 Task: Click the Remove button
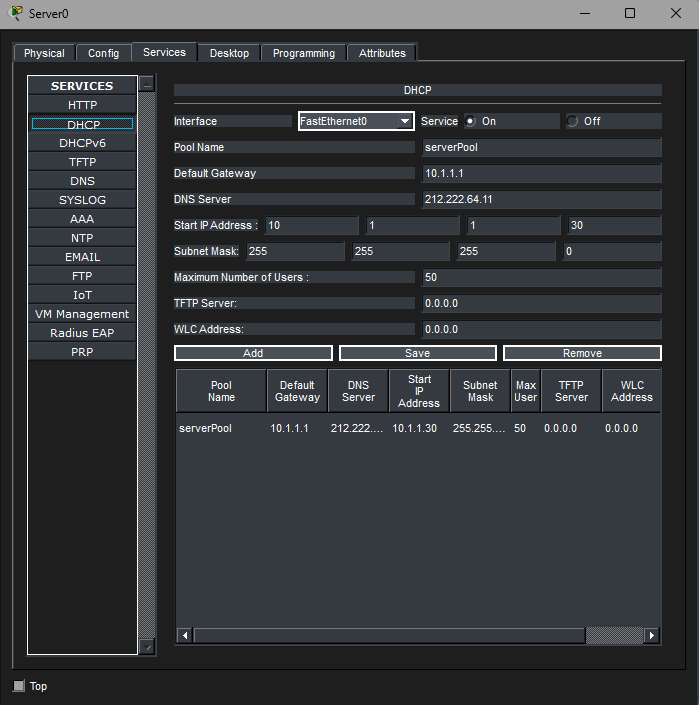coord(582,353)
